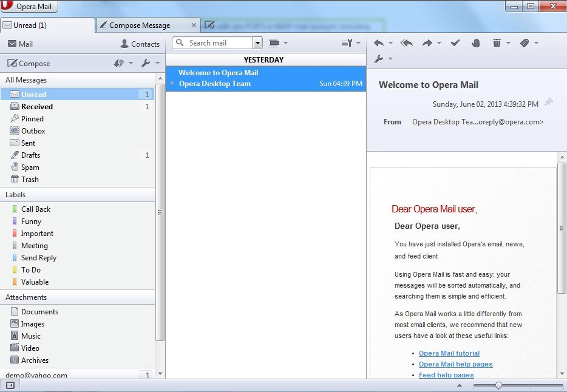Toggle panel with bottom-left status icon
The height and width of the screenshot is (392, 567).
10,385
